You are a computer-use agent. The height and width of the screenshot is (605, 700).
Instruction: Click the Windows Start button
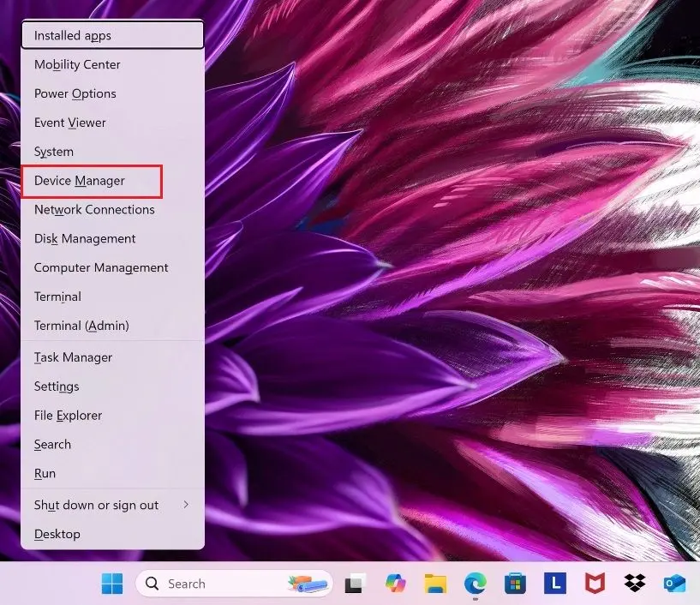point(112,584)
